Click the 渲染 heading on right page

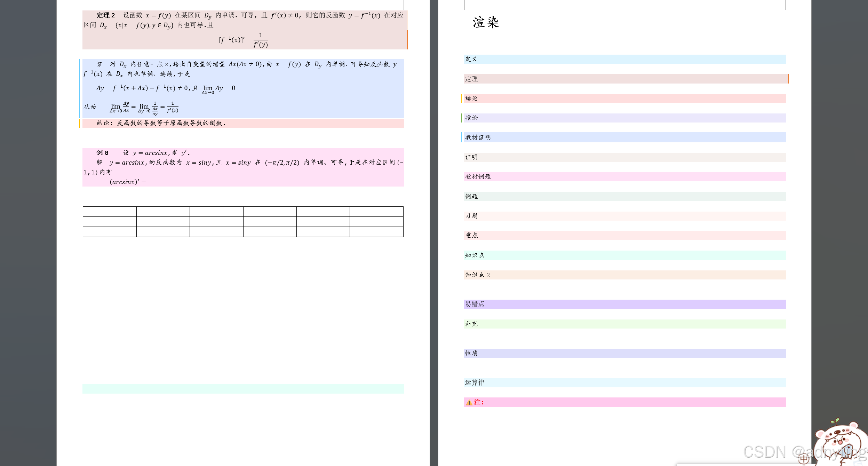click(486, 22)
